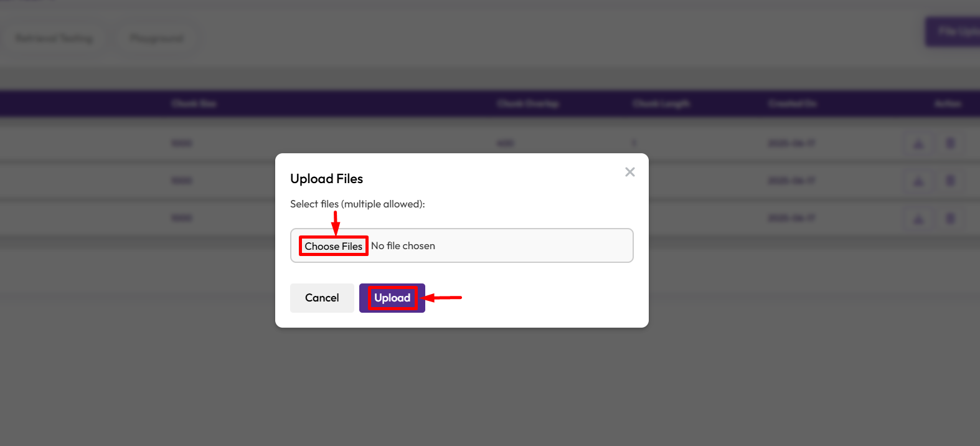Click the Created On column header
The width and height of the screenshot is (980, 446).
[x=792, y=103]
